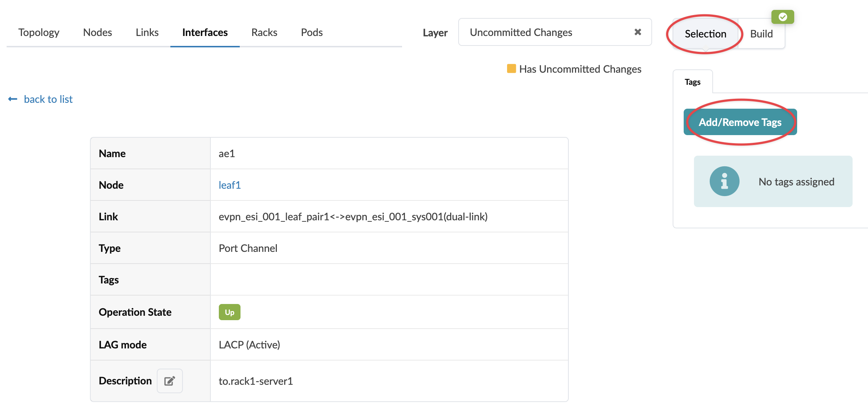Viewport: 868px width, 409px height.
Task: Click the Up operation state badge
Action: [x=229, y=312]
